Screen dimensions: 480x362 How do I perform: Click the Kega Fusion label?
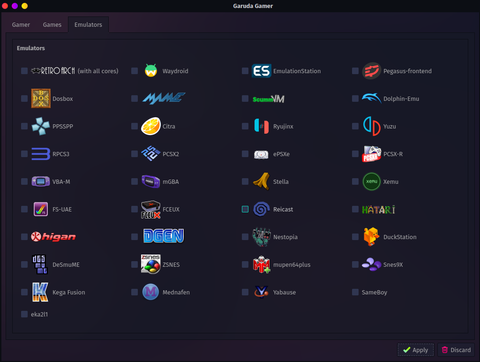pos(69,292)
